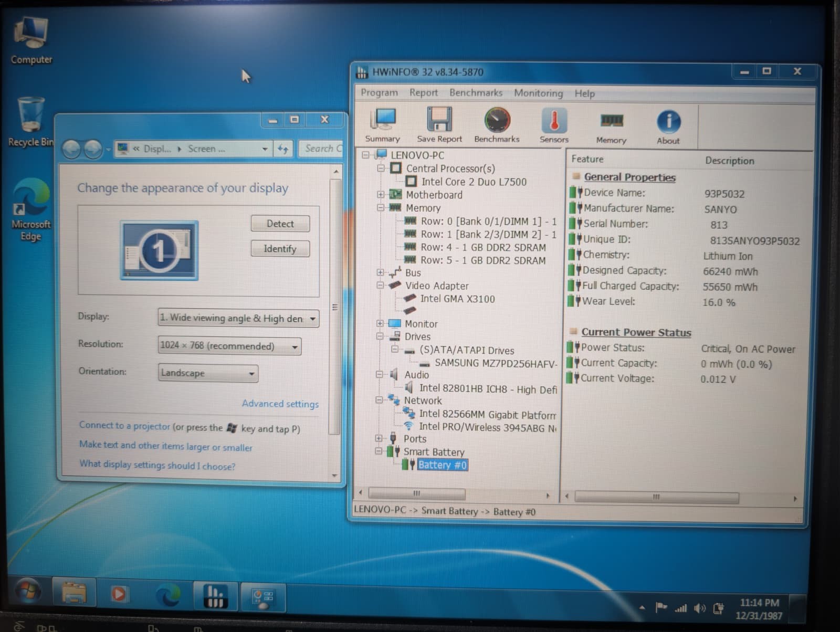Screen dimensions: 840x632
Task: Open the Summary tool in HWiNFO
Action: tap(383, 125)
